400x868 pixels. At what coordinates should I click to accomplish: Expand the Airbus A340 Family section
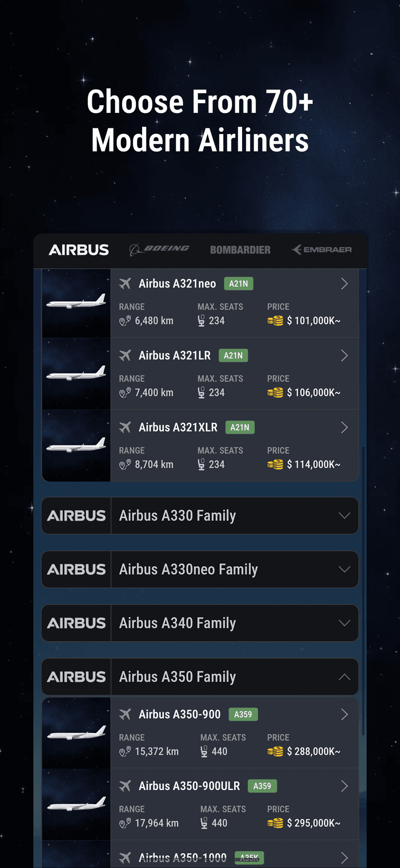click(344, 623)
